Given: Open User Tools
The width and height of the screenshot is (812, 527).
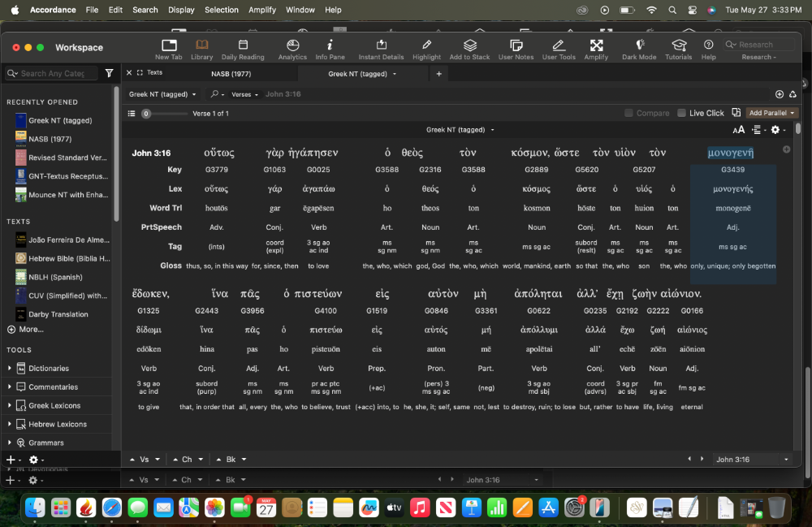Looking at the screenshot, I should (559, 50).
